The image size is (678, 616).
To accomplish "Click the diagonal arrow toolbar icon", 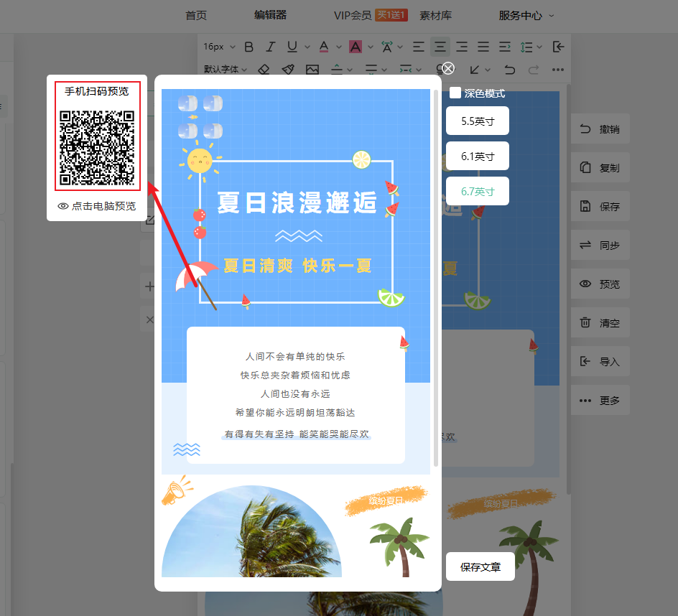I will tap(475, 70).
